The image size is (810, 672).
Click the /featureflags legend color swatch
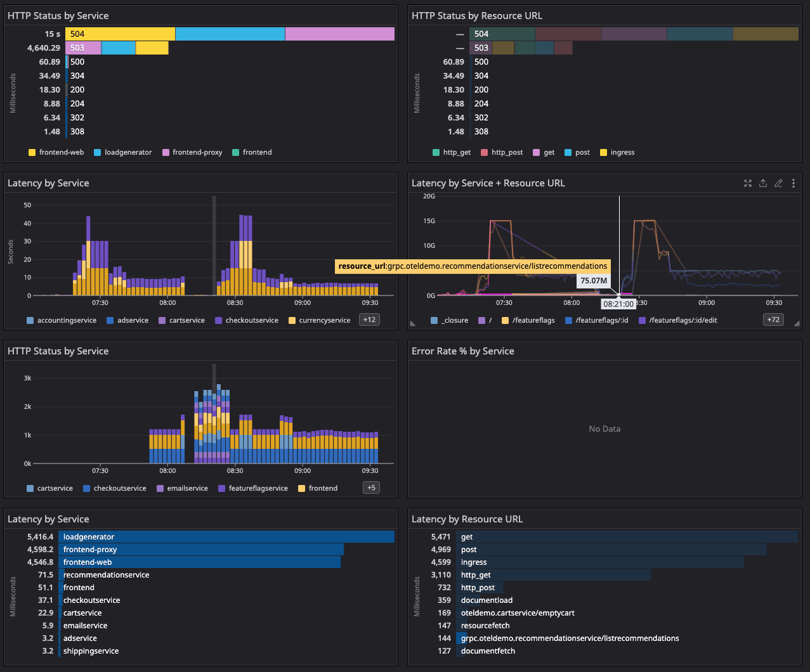pos(506,321)
